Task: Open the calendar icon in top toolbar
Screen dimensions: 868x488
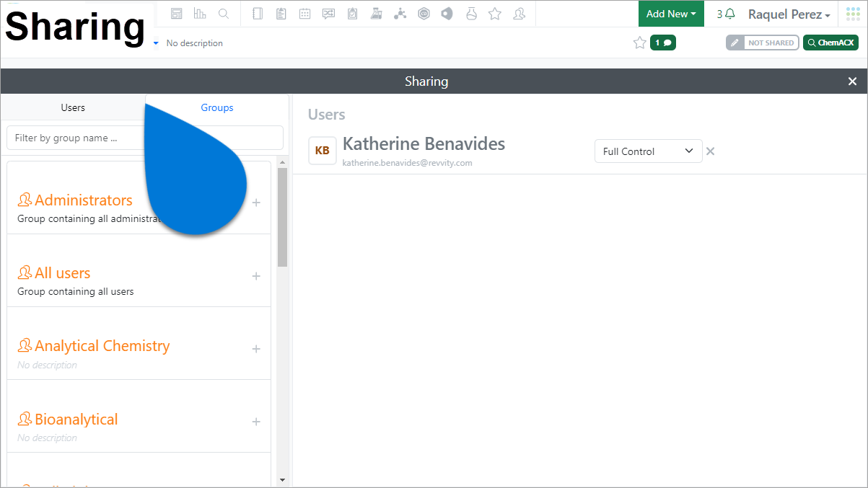Action: (x=305, y=14)
